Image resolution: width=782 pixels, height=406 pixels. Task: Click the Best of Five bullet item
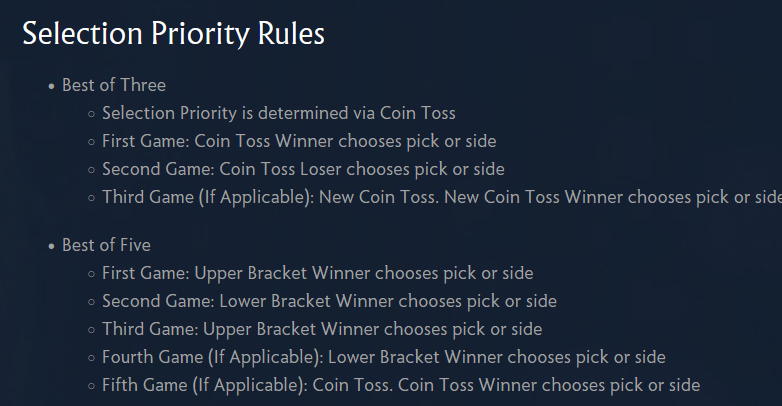tap(106, 245)
